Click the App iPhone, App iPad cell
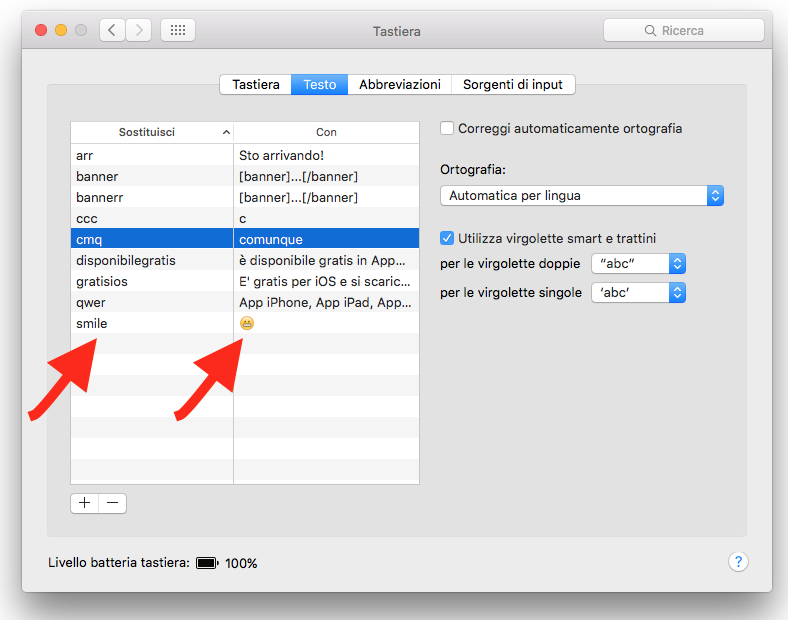 tap(325, 302)
